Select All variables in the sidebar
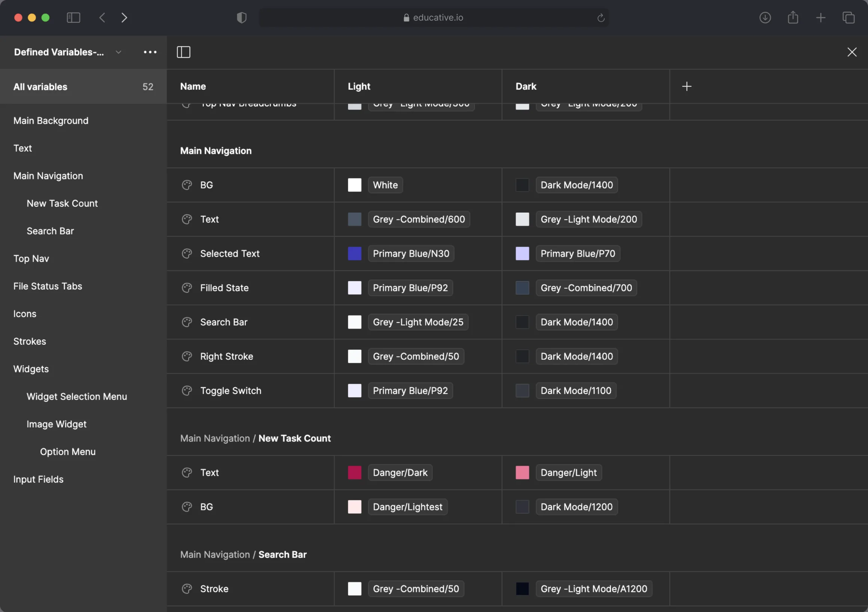The image size is (868, 612). (83, 87)
